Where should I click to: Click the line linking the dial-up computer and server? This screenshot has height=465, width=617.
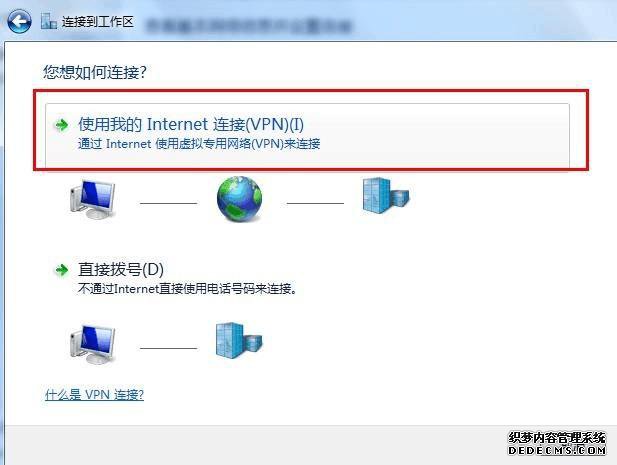(168, 348)
